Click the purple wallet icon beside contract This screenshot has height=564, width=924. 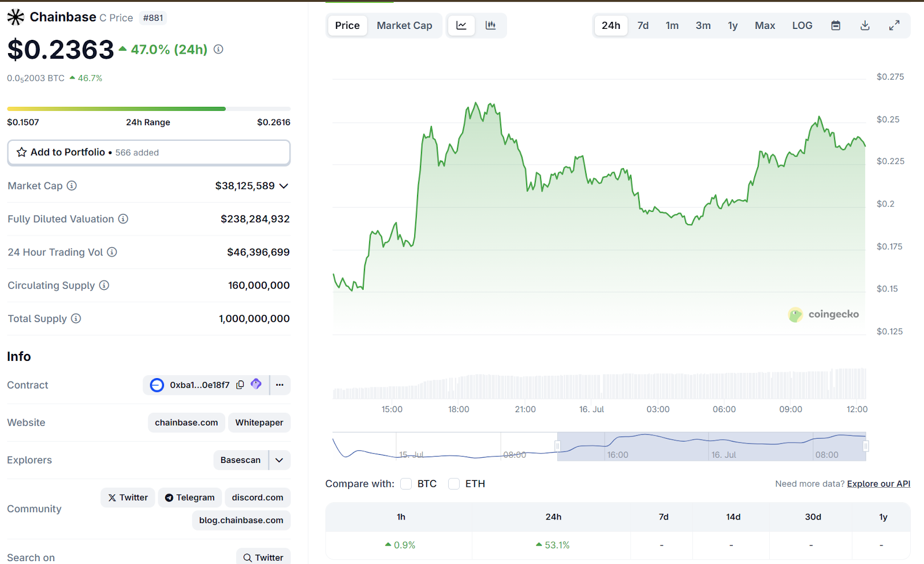[x=256, y=384]
